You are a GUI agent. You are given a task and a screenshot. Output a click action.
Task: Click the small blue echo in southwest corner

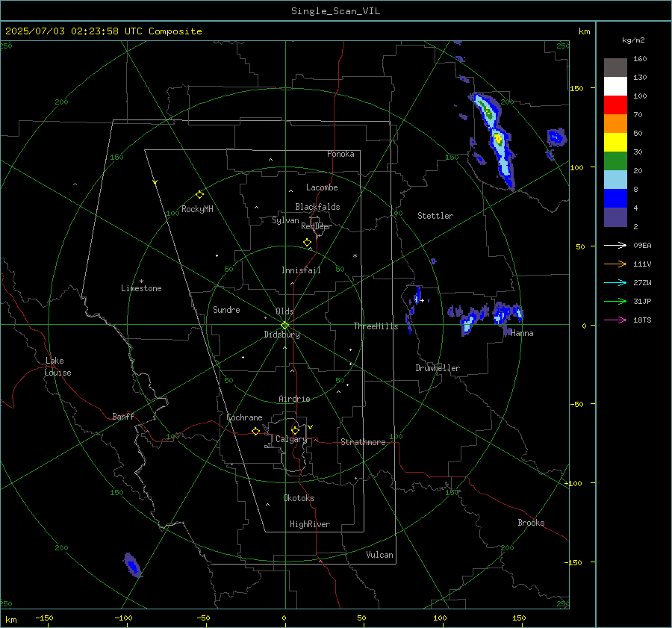click(132, 565)
